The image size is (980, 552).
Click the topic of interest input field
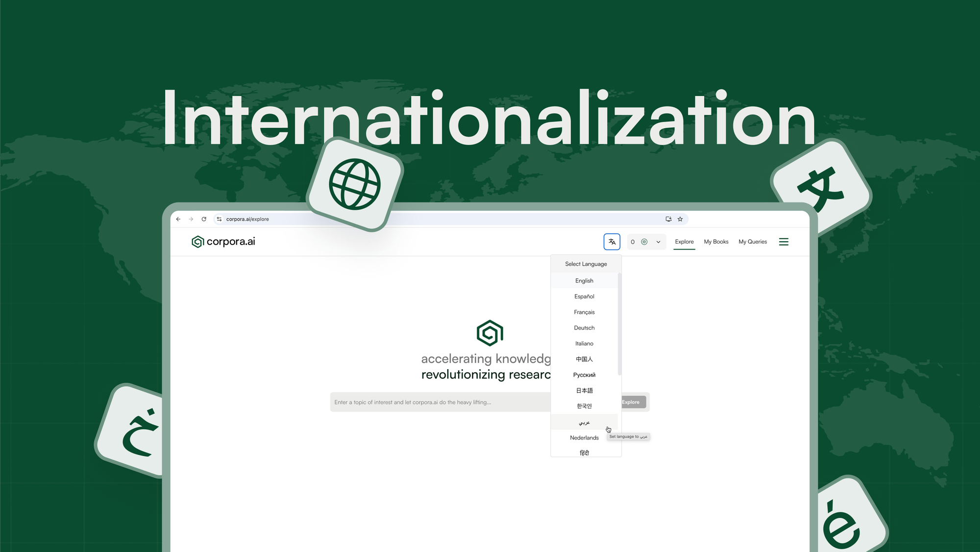(x=439, y=402)
